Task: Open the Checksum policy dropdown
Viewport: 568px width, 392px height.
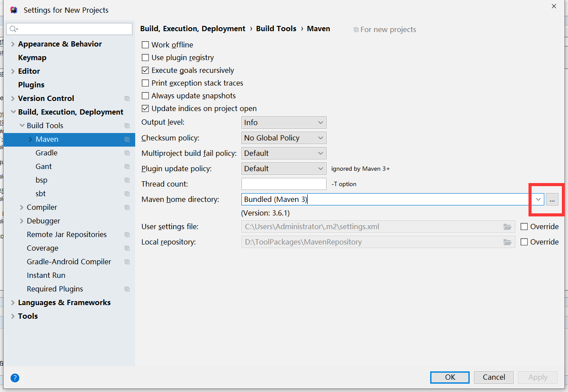Action: tap(284, 138)
